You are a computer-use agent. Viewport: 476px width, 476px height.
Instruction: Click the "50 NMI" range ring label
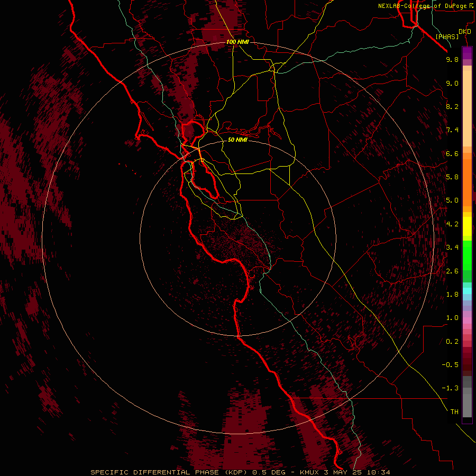(237, 140)
